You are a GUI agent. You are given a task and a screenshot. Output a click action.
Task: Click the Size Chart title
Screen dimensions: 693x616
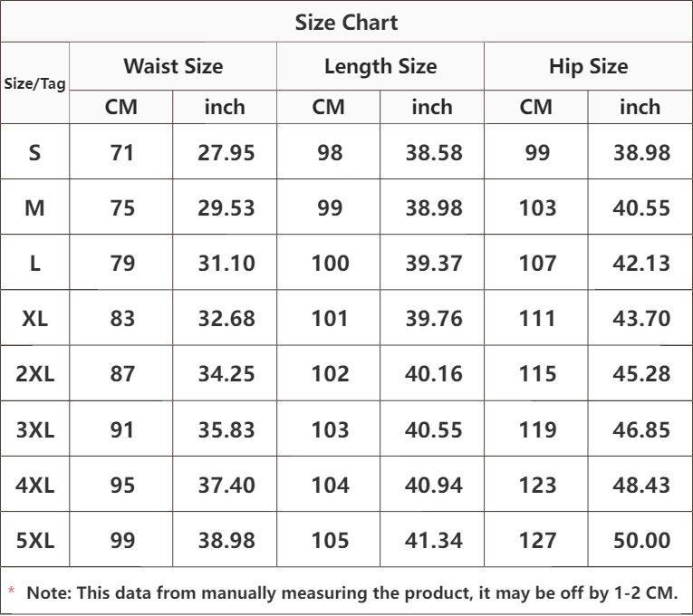click(346, 23)
